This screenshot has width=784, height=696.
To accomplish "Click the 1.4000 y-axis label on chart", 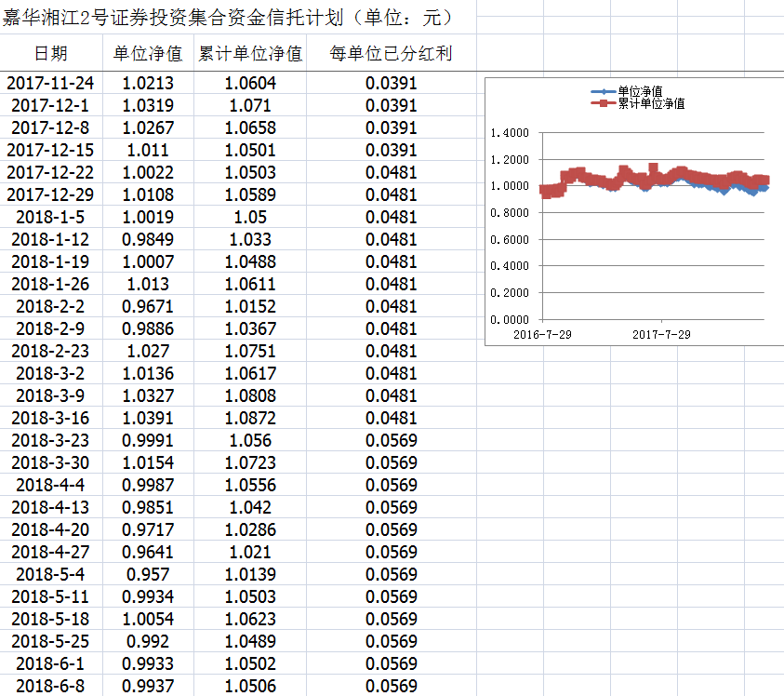I will [x=509, y=133].
